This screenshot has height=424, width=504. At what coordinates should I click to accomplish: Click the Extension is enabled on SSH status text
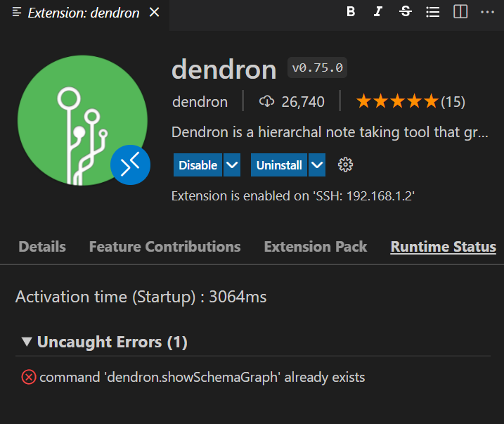(293, 195)
